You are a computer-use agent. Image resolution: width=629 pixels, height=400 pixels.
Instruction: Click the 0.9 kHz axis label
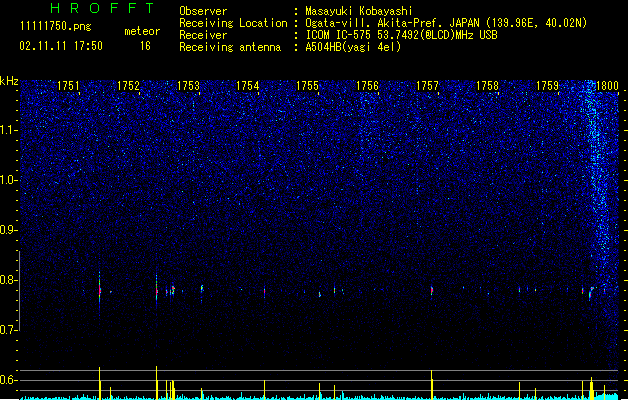[9, 230]
